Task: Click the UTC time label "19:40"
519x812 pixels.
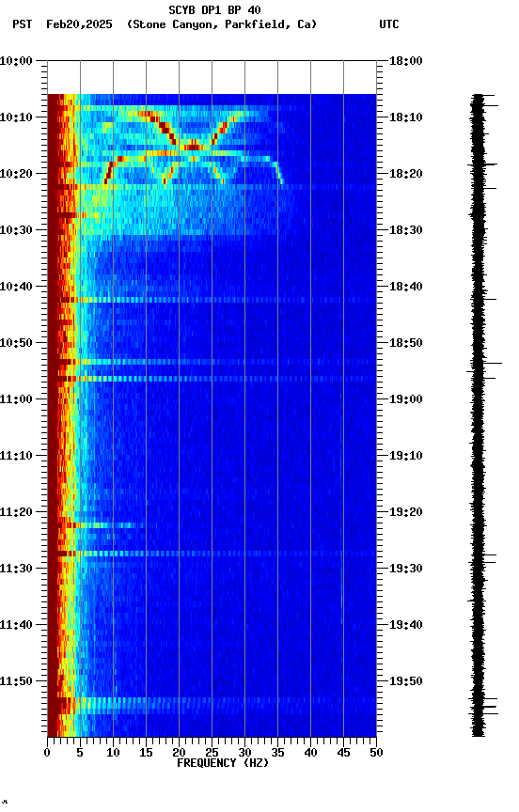Action: pyautogui.click(x=406, y=626)
